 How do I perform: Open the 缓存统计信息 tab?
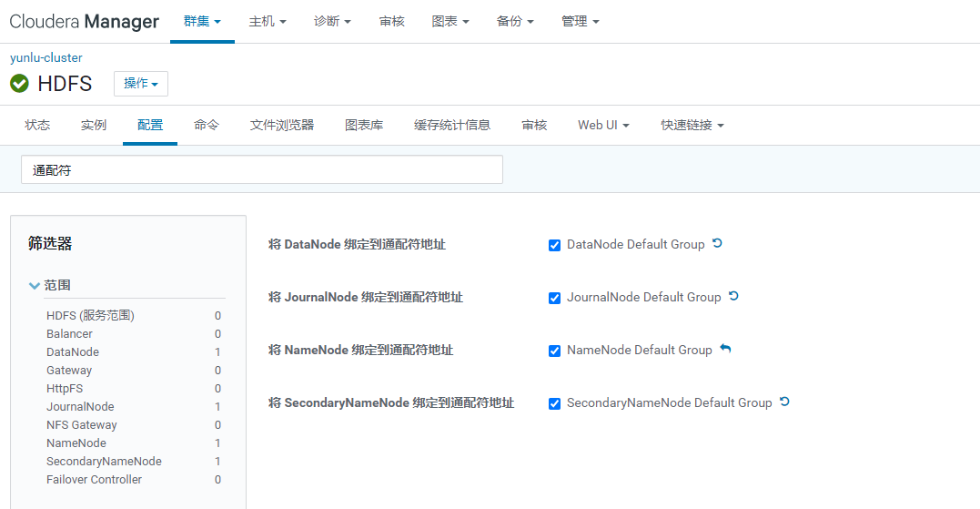pos(452,125)
